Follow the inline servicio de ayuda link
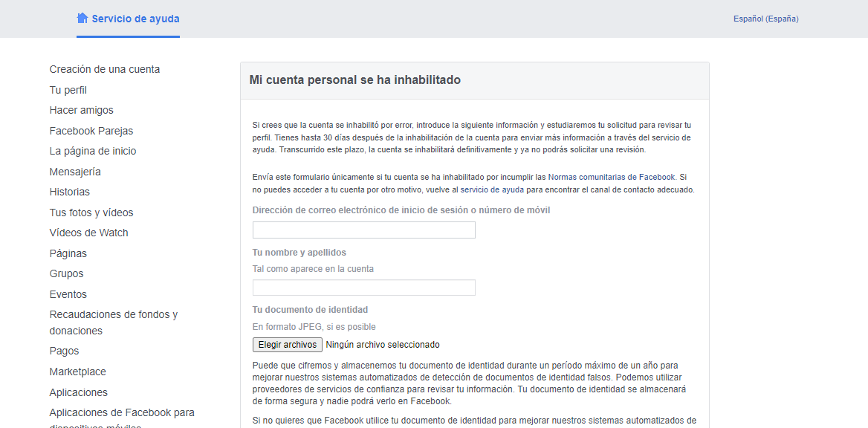The image size is (868, 428). pos(492,189)
